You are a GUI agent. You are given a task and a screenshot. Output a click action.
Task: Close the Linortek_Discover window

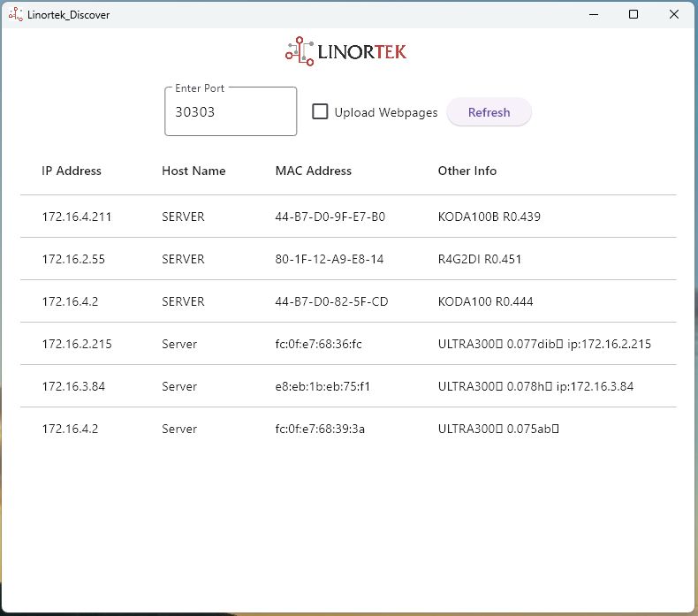(674, 15)
